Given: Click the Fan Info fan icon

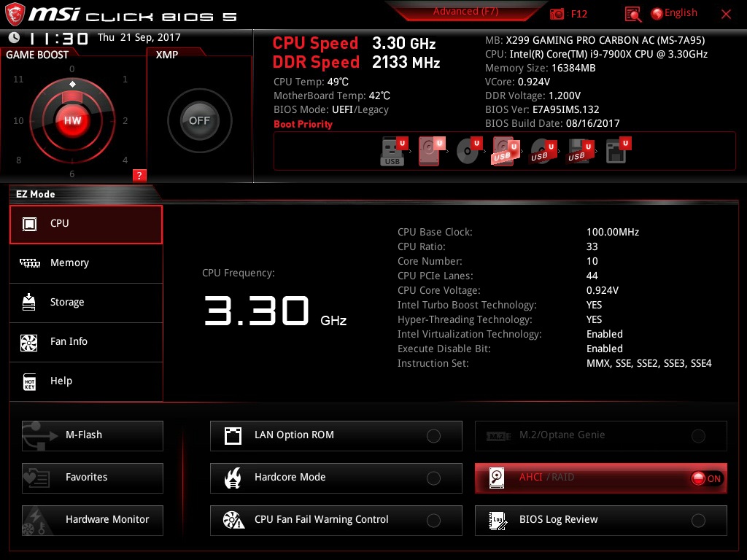Looking at the screenshot, I should (x=29, y=342).
